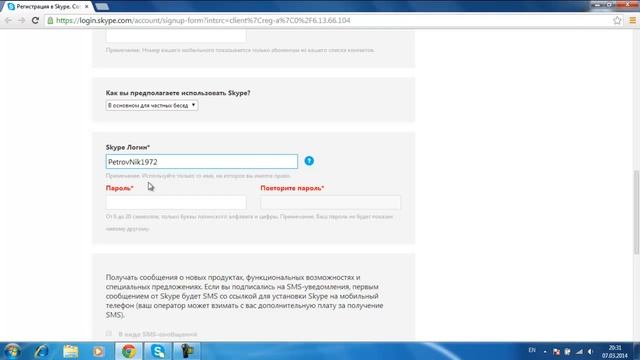Image resolution: width=640 pixels, height=360 pixels.
Task: Show hidden tray icons arrow
Action: tap(545, 351)
